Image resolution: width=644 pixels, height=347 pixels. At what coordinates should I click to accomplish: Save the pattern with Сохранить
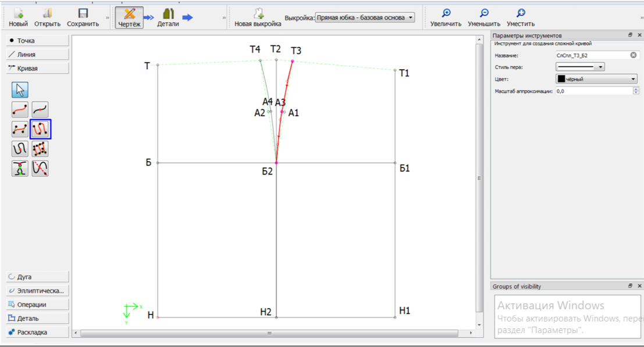coord(83,18)
